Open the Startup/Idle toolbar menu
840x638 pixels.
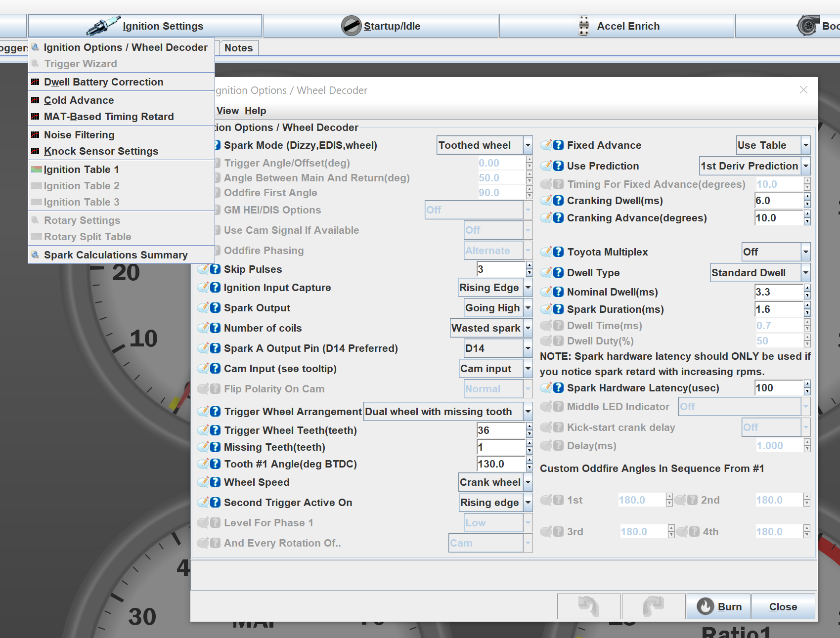click(381, 26)
